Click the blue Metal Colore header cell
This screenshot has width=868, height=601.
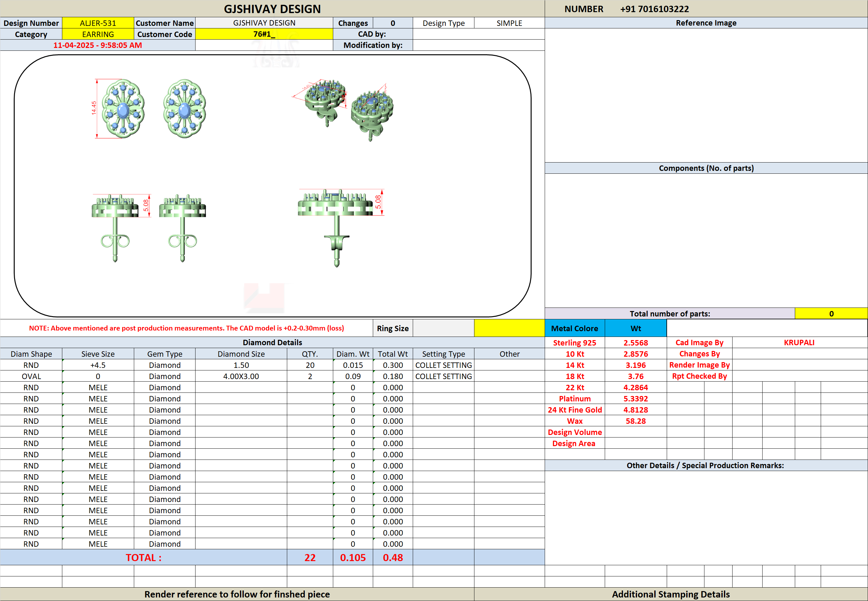click(574, 328)
